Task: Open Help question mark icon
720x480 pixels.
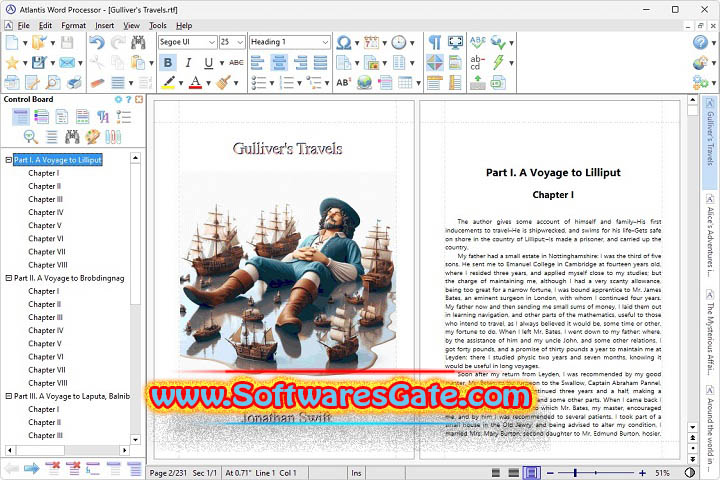Action: tap(700, 43)
